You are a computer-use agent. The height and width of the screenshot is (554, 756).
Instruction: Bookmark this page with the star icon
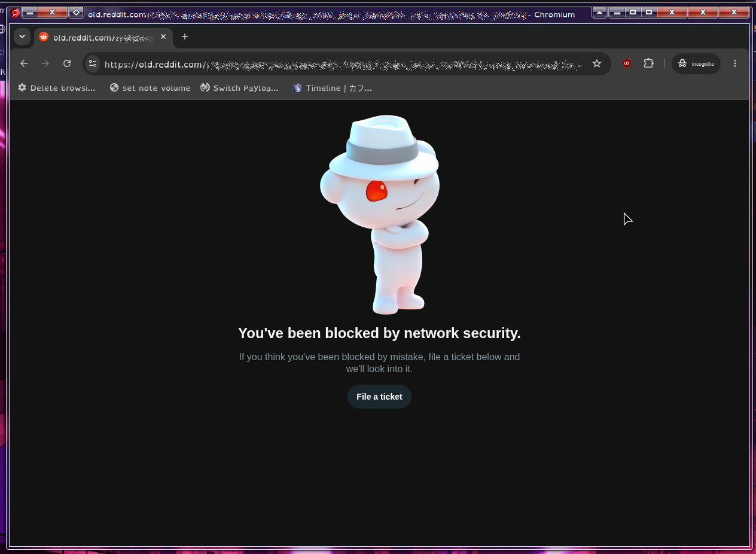pyautogui.click(x=596, y=63)
